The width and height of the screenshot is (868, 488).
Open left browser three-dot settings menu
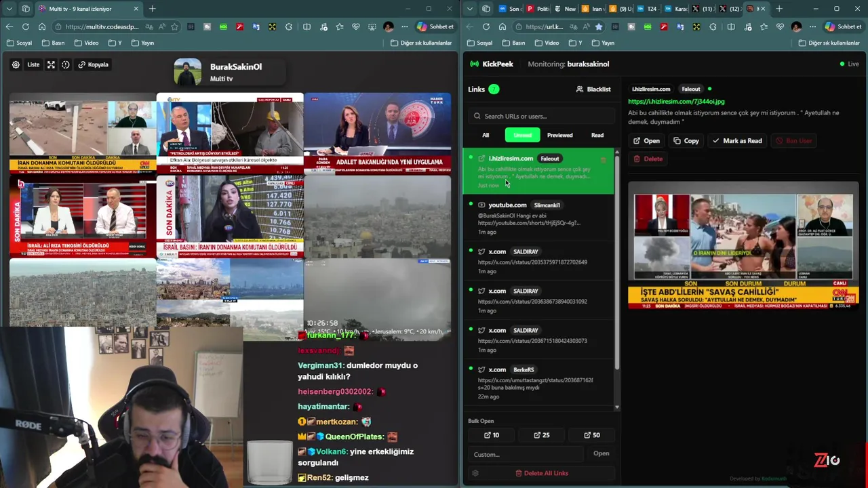click(405, 26)
